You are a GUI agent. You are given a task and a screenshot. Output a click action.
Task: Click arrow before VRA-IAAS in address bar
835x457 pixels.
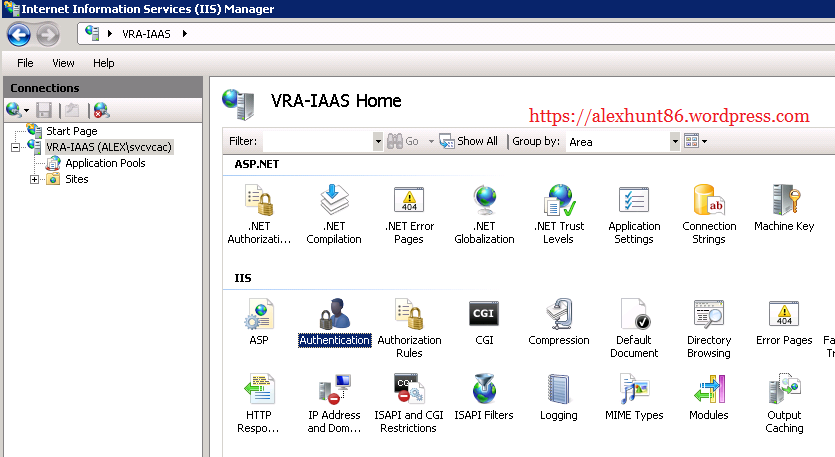click(x=110, y=34)
